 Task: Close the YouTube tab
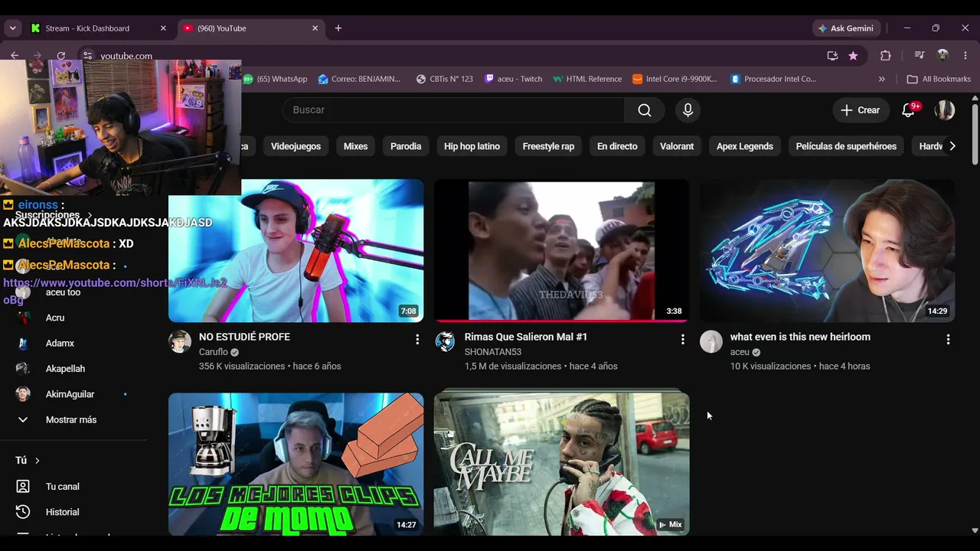tap(315, 28)
